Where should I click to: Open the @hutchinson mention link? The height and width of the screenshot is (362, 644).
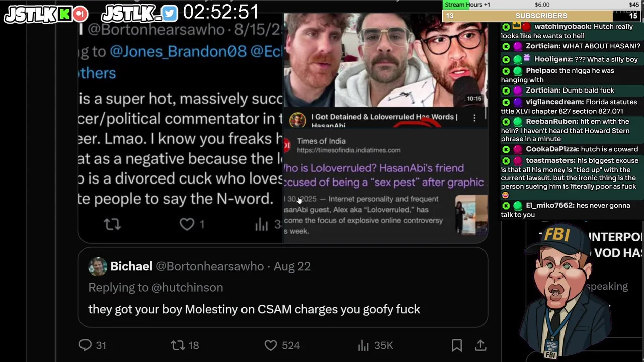tap(187, 287)
